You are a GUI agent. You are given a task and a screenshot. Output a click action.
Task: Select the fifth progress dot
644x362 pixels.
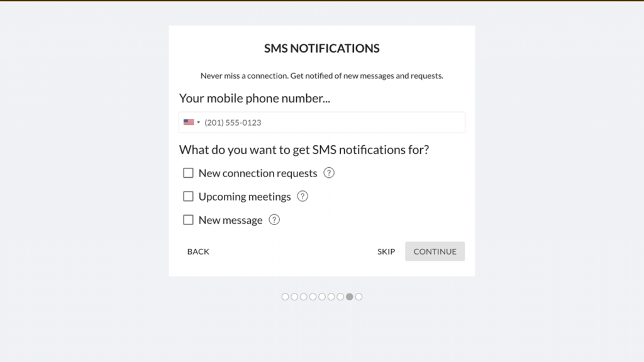321,297
